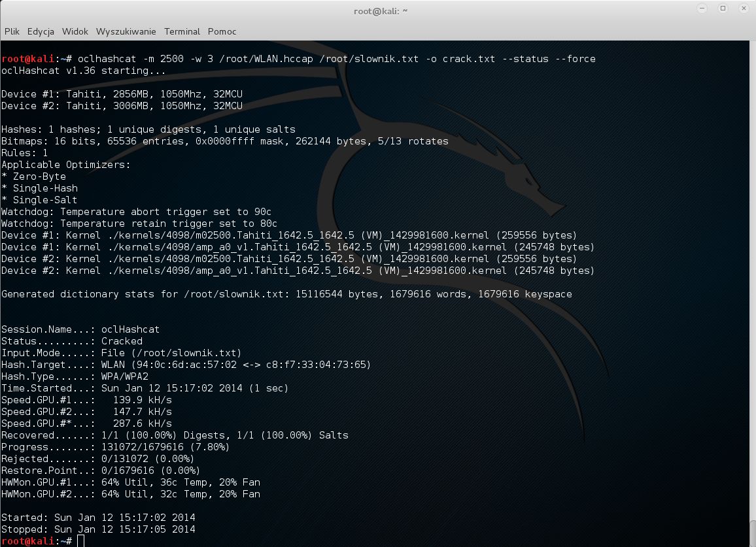Click the 'Hash.Target' WLAN line

tap(186, 365)
